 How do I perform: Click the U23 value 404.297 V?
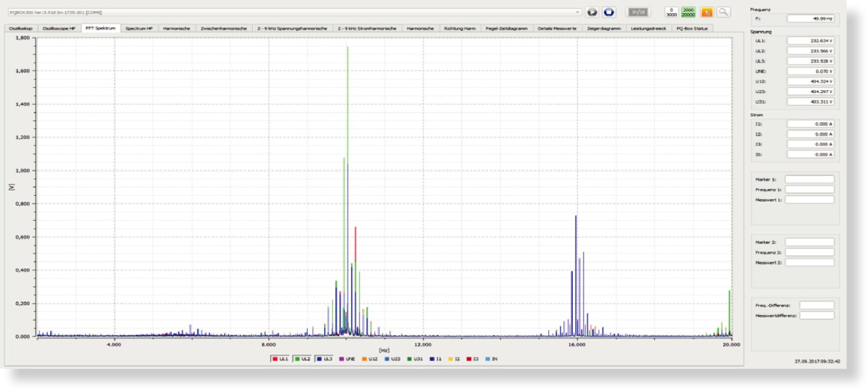810,92
